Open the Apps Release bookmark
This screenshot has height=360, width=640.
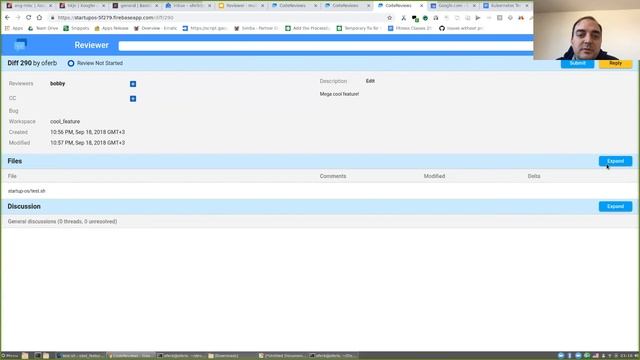point(111,28)
